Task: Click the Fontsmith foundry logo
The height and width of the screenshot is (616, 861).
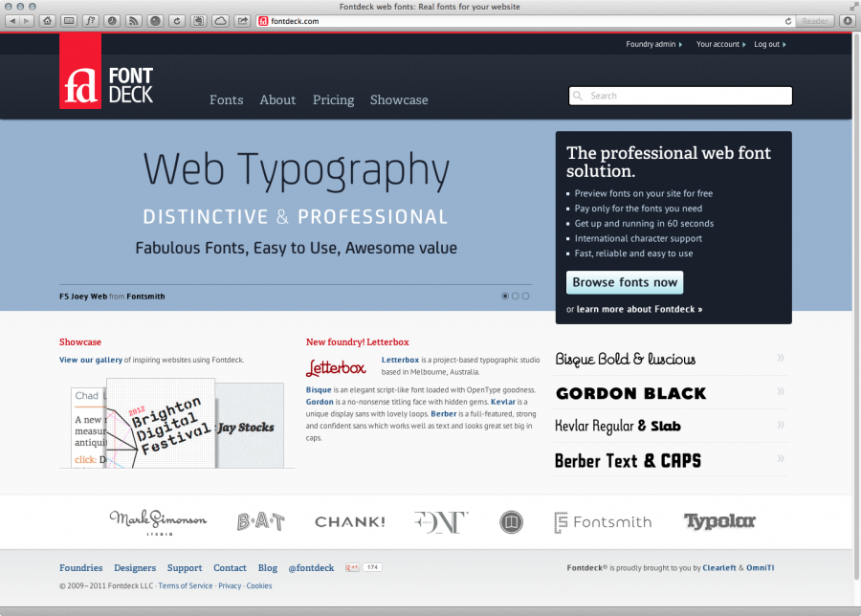Action: pyautogui.click(x=602, y=521)
